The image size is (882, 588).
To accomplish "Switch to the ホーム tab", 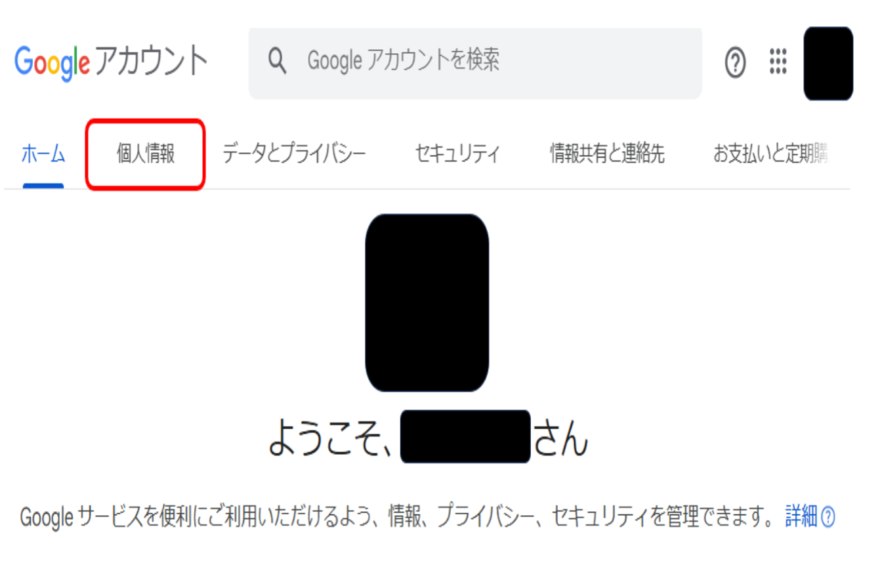I will coord(43,155).
